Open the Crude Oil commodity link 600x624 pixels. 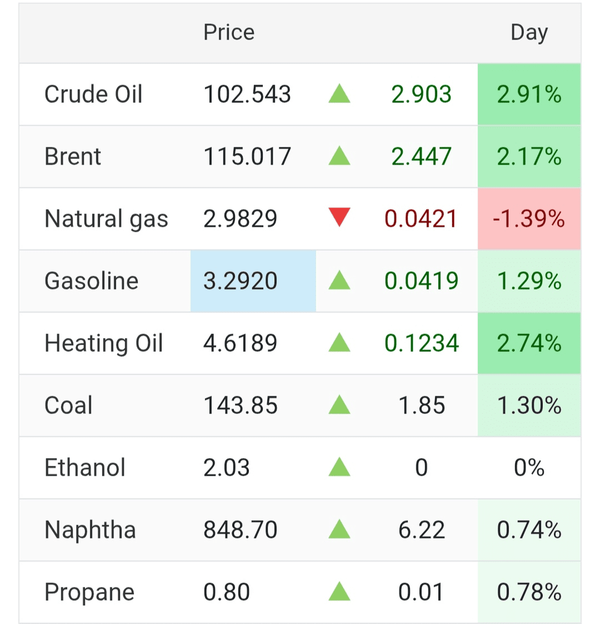point(93,95)
